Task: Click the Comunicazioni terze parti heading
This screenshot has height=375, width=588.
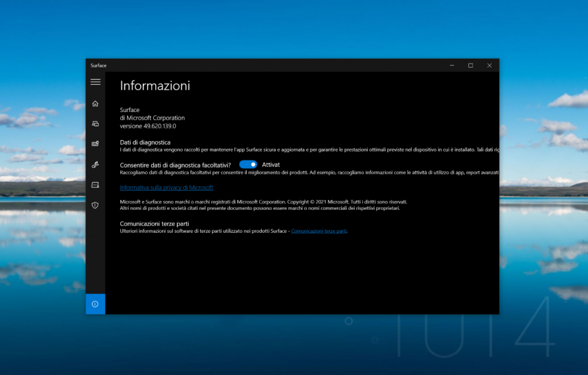Action: click(155, 223)
